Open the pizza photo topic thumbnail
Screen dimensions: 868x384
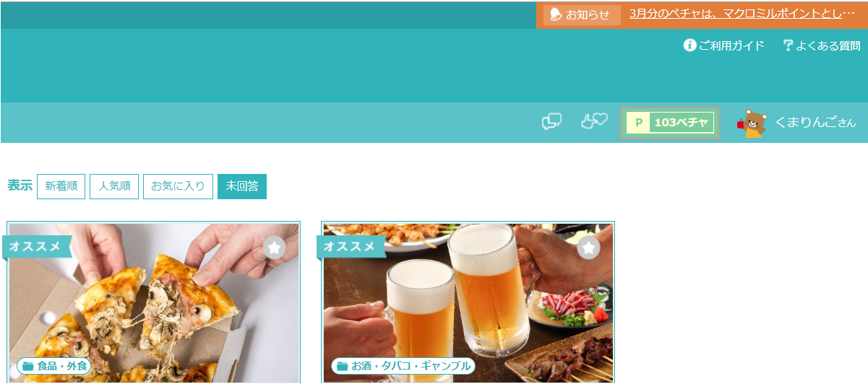pyautogui.click(x=154, y=302)
